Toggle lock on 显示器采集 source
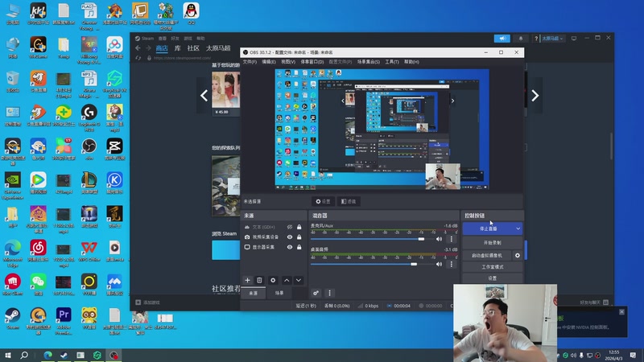Image resolution: width=644 pixels, height=362 pixels. point(299,247)
